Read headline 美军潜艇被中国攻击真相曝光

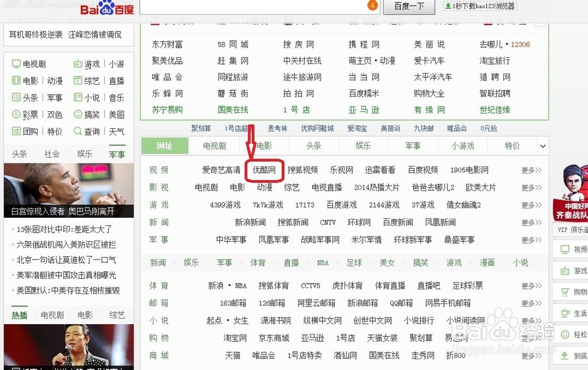(66, 275)
